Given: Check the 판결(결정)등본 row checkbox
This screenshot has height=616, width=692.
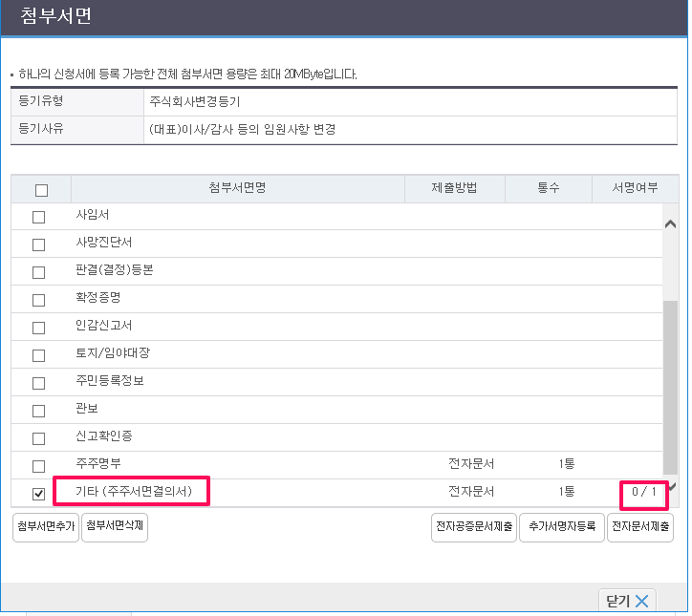Looking at the screenshot, I should pos(39,272).
